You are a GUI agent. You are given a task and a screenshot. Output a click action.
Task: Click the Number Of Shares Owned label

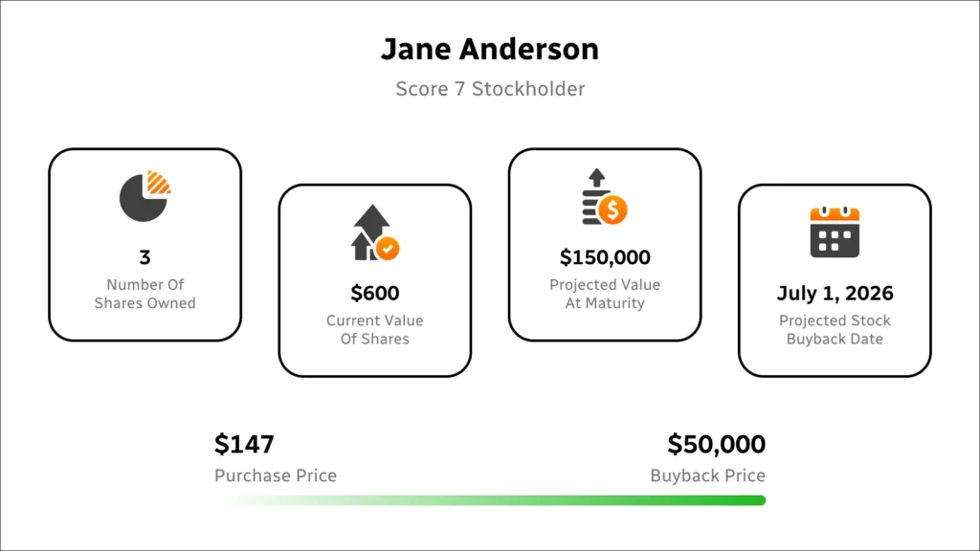coord(145,294)
